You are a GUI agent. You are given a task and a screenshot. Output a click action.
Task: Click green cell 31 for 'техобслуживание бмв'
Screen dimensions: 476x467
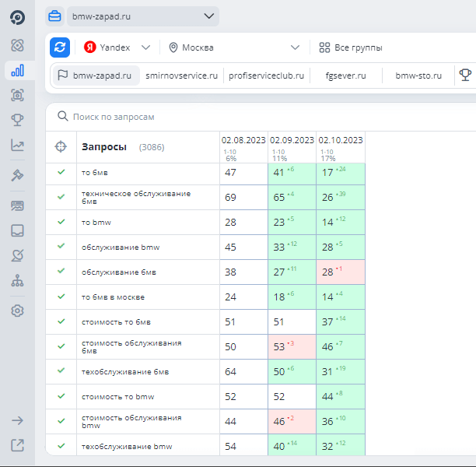341,371
